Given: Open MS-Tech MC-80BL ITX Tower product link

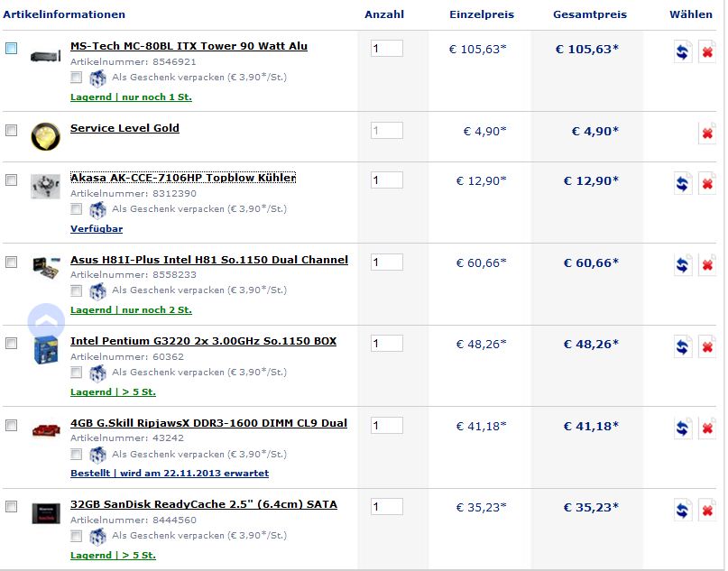Looking at the screenshot, I should pos(189,46).
